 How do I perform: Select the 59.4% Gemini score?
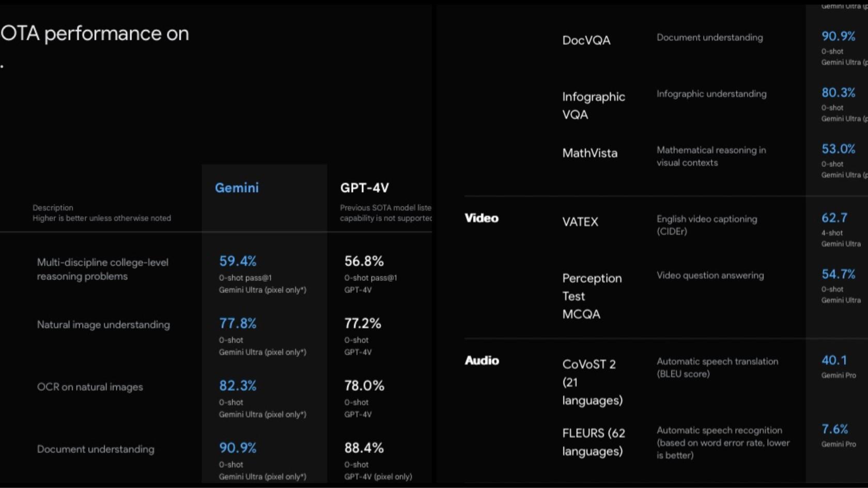tap(238, 261)
